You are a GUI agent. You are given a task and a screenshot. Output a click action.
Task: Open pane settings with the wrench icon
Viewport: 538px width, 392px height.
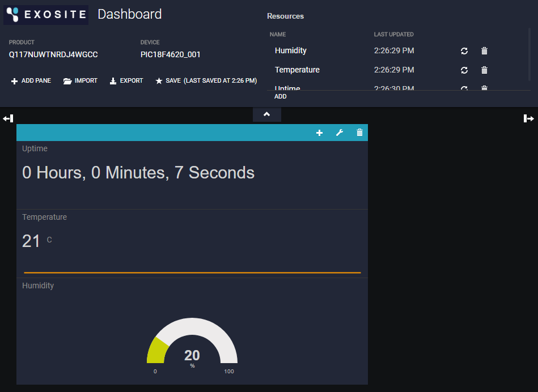(x=340, y=133)
